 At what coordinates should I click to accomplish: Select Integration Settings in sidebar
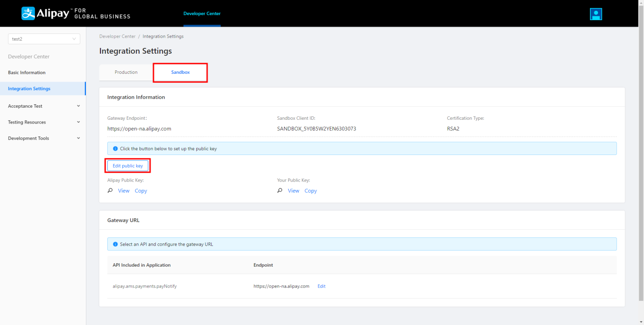[29, 89]
